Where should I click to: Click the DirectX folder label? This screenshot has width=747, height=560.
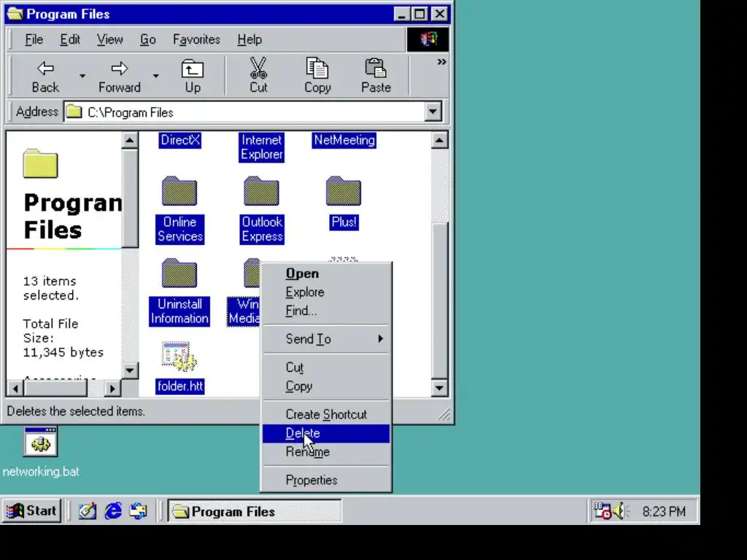pyautogui.click(x=180, y=140)
